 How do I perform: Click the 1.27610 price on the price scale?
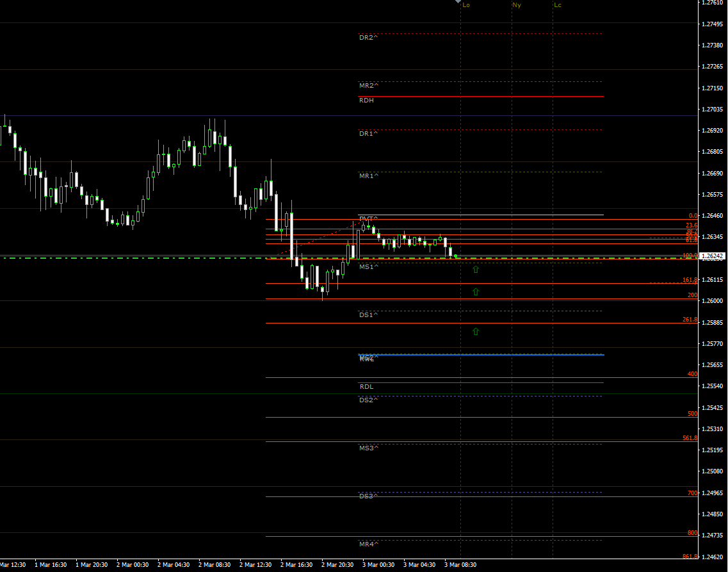(712, 3)
